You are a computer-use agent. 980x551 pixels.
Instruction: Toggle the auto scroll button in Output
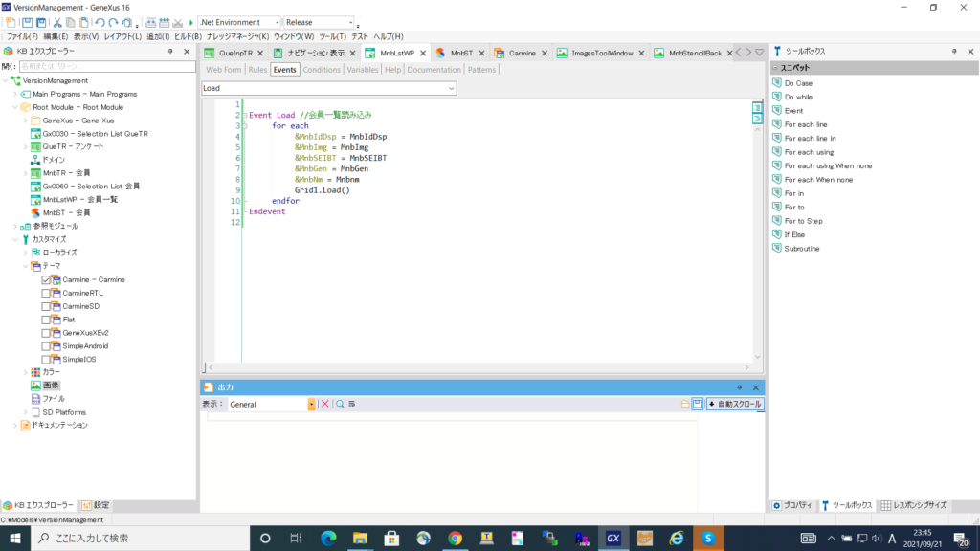click(x=735, y=405)
